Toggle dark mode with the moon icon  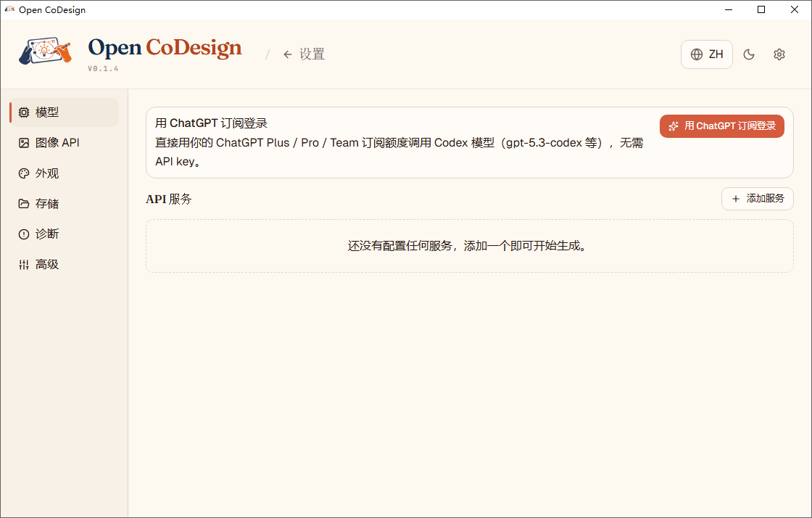(x=749, y=54)
